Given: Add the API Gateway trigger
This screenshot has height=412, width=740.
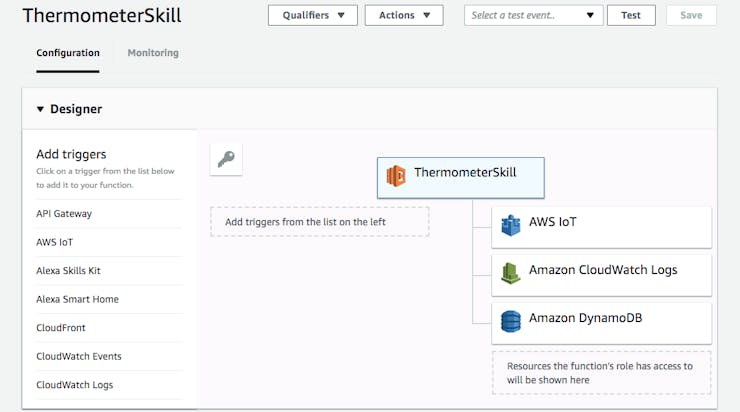Looking at the screenshot, I should point(109,214).
